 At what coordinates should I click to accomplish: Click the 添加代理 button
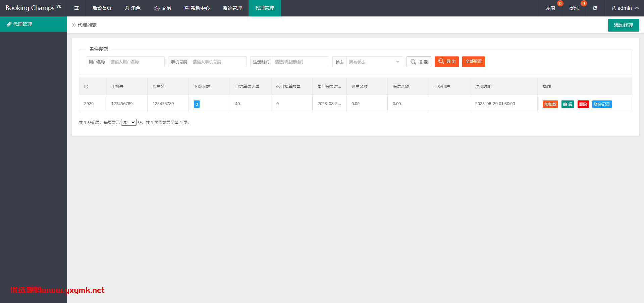tap(623, 25)
